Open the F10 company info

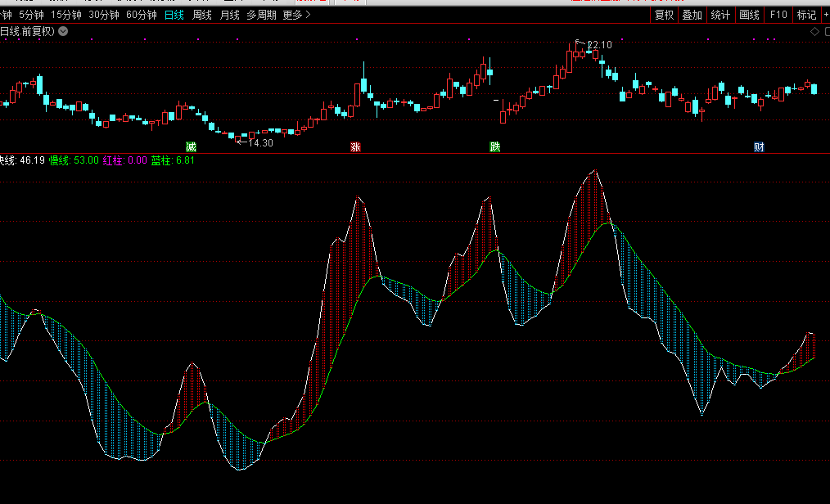click(778, 15)
